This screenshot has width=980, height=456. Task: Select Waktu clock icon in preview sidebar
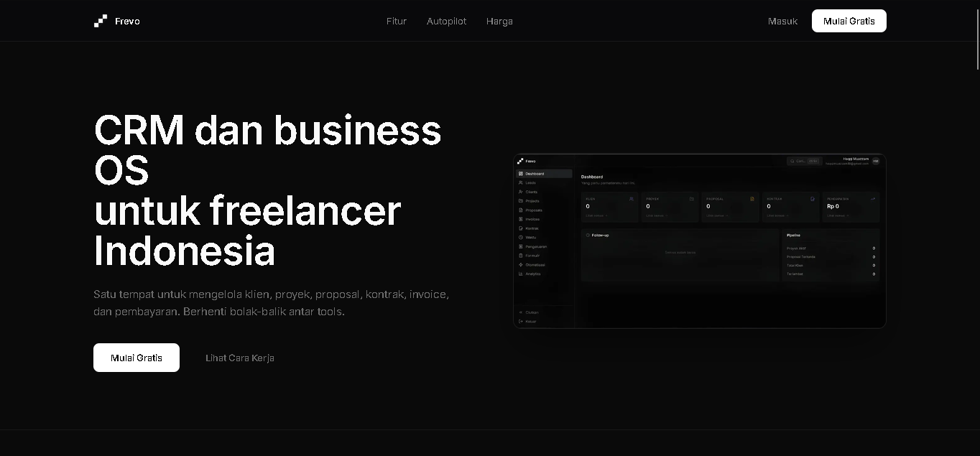[520, 237]
